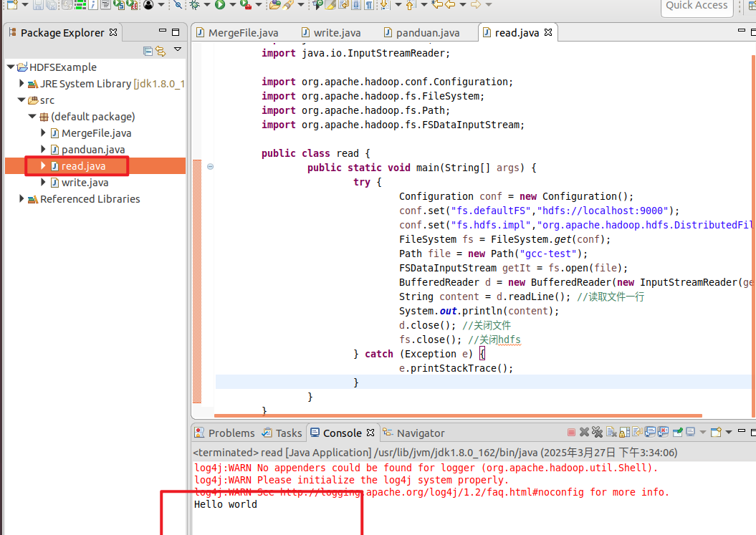756x535 pixels.
Task: Collapse the HDFSExample project tree
Action: click(x=11, y=67)
